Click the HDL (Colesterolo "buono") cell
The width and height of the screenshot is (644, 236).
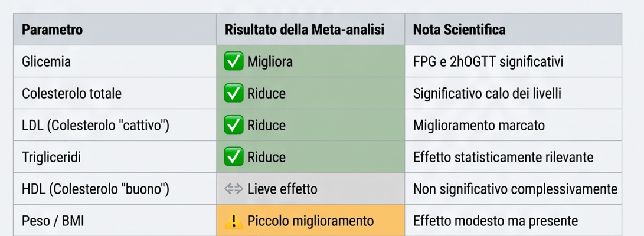click(115, 189)
